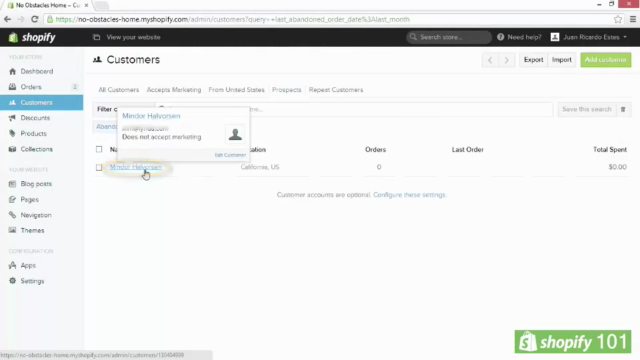
Task: Click the Products tag icon
Action: tap(13, 133)
